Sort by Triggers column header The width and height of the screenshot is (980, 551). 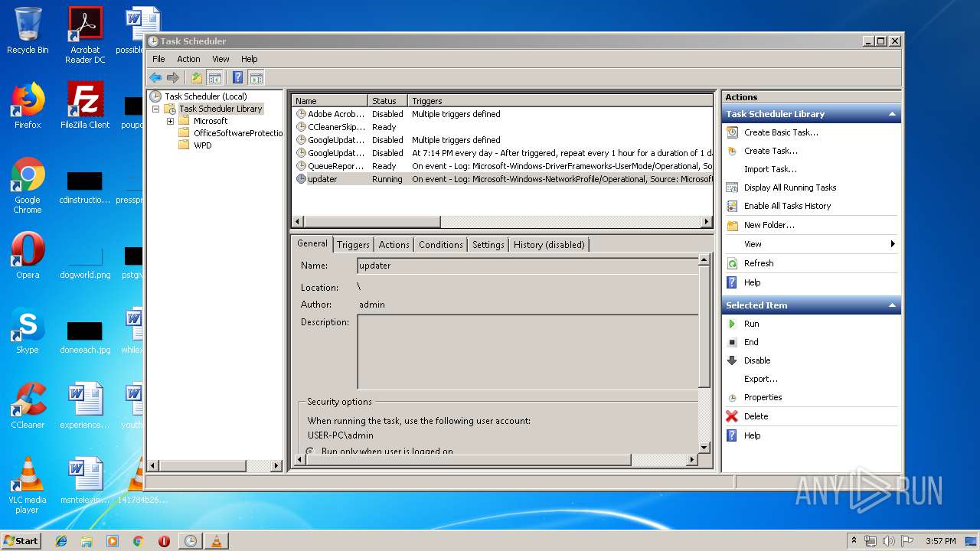click(560, 101)
